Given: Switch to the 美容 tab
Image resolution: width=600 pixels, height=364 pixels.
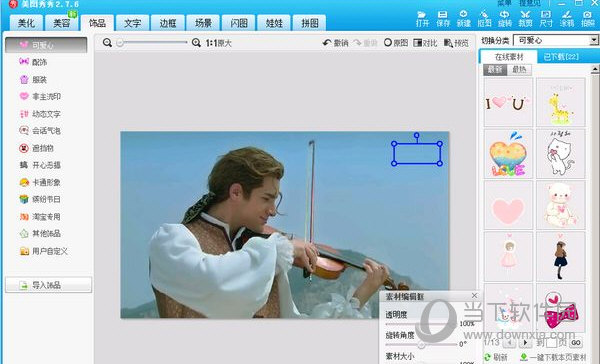Looking at the screenshot, I should click(x=61, y=23).
